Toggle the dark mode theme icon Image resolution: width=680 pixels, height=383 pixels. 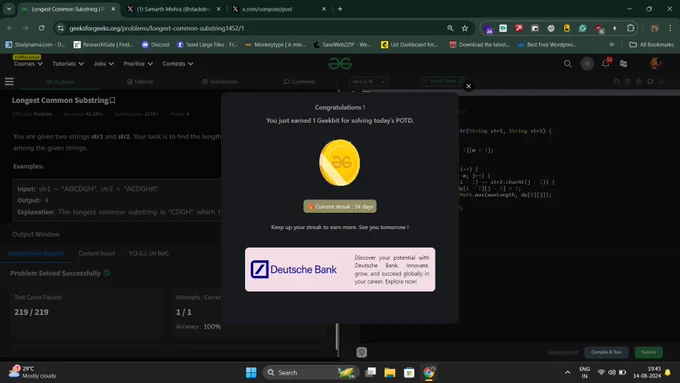[x=587, y=64]
